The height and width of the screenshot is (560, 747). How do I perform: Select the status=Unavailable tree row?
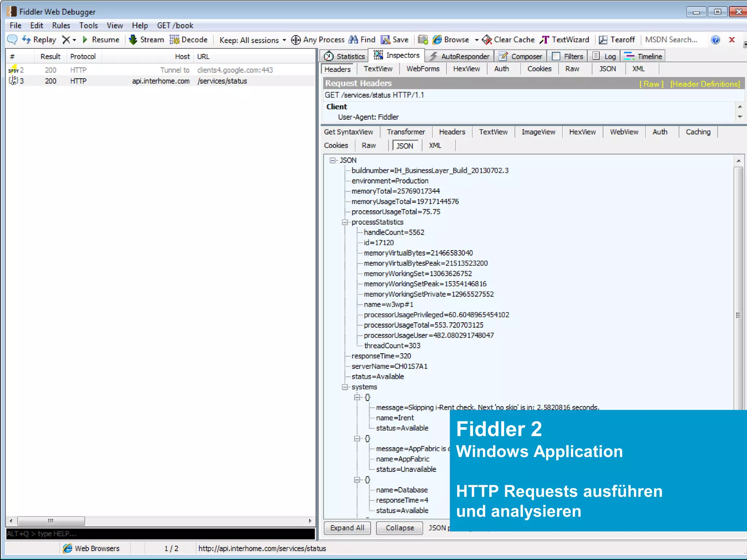[x=406, y=469]
